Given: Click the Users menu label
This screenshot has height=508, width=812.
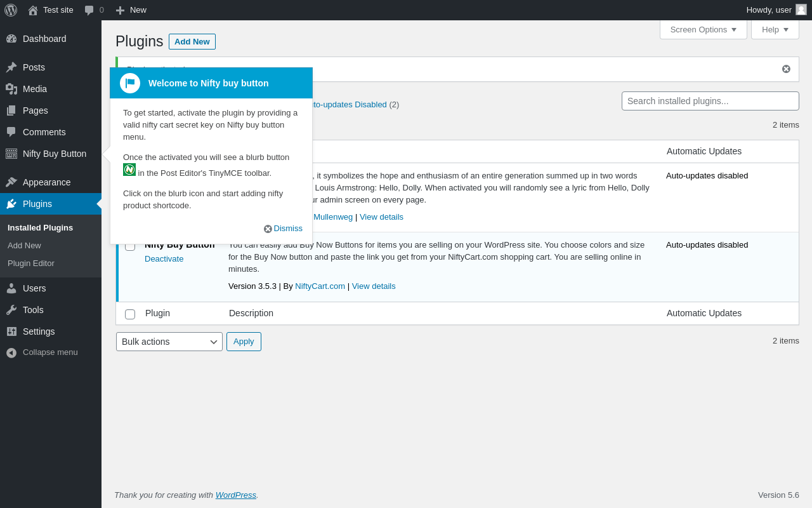Looking at the screenshot, I should click(34, 288).
